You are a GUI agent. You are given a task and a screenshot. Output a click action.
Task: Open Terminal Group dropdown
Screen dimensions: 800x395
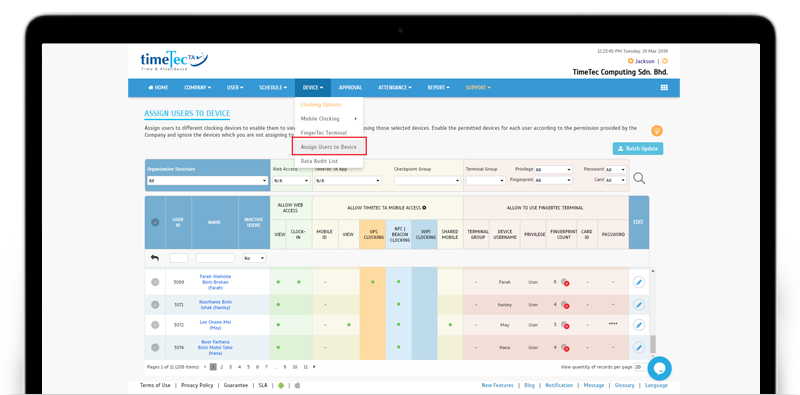(485, 181)
